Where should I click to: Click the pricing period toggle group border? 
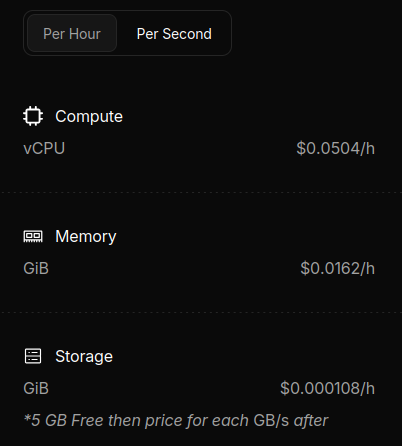click(x=127, y=11)
